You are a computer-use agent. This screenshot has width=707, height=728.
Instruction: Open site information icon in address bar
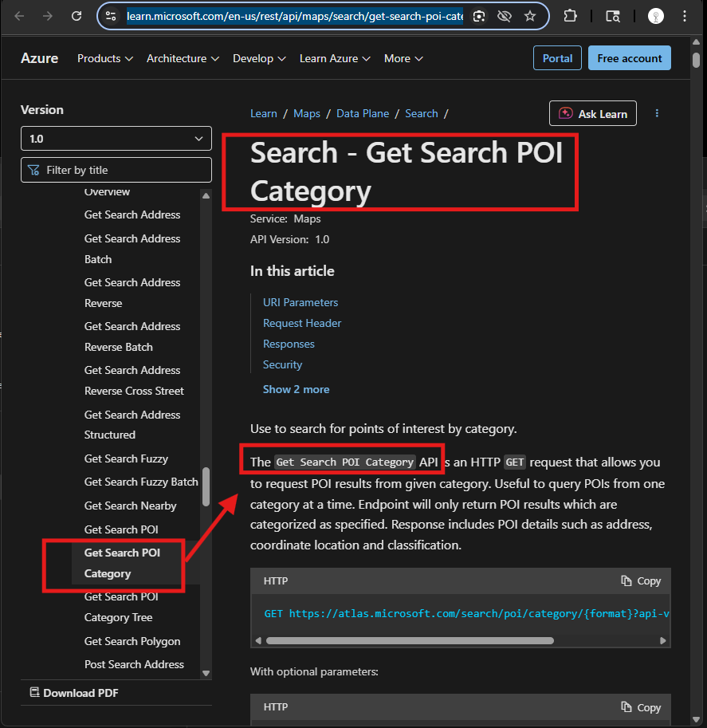111,16
